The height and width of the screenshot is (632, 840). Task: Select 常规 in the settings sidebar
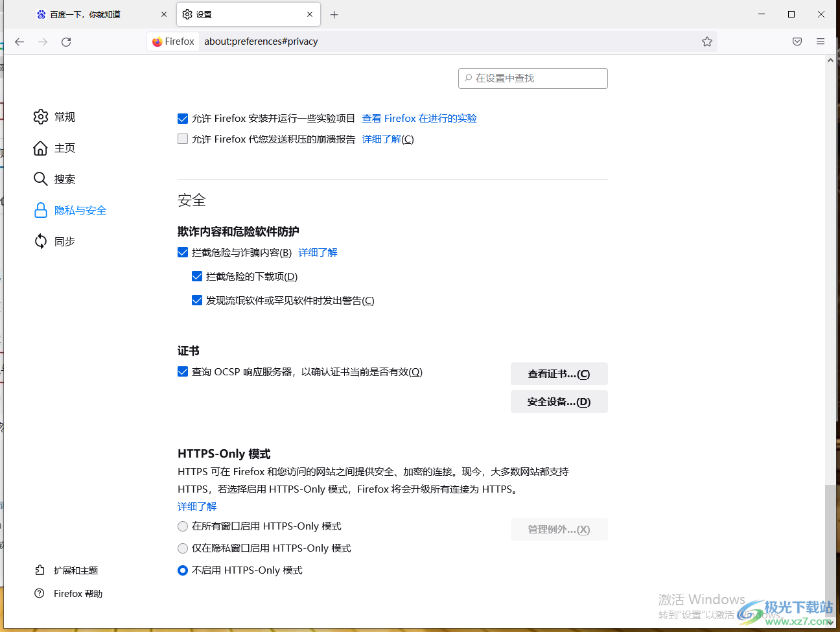pyautogui.click(x=65, y=117)
